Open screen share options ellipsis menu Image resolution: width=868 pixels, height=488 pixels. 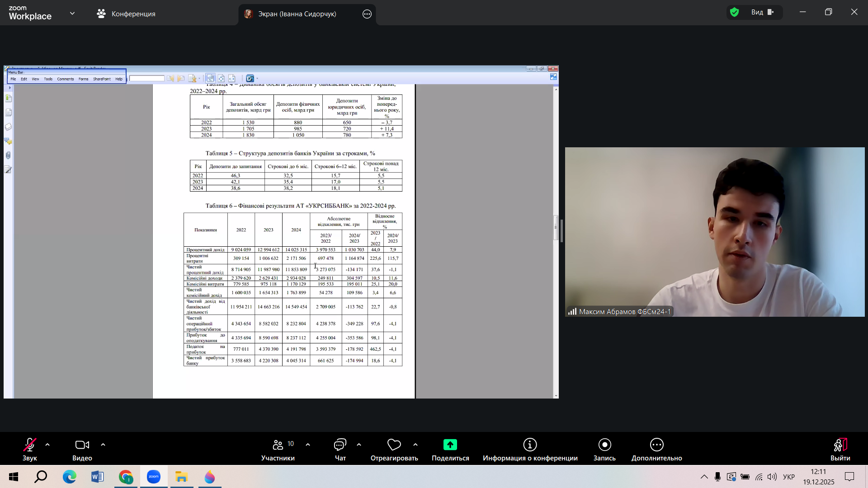(367, 14)
